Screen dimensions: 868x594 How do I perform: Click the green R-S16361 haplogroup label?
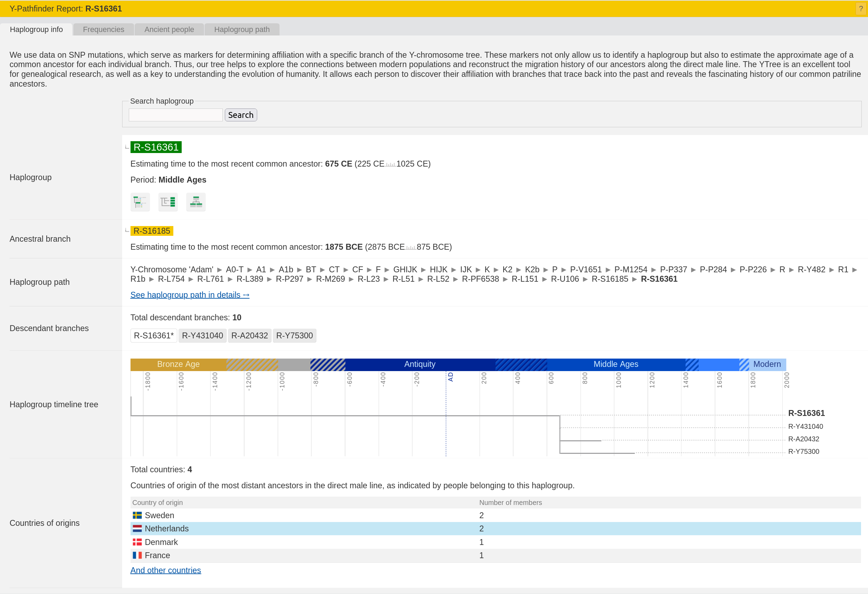(156, 147)
